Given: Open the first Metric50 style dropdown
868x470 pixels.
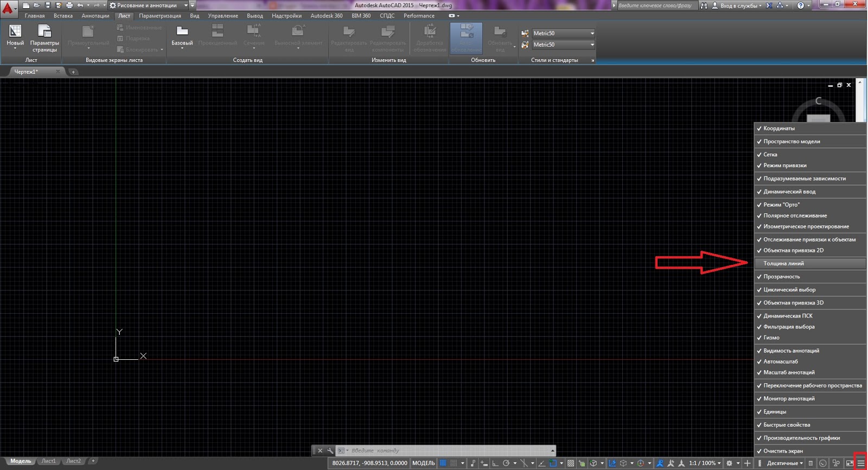Looking at the screenshot, I should tap(563, 33).
